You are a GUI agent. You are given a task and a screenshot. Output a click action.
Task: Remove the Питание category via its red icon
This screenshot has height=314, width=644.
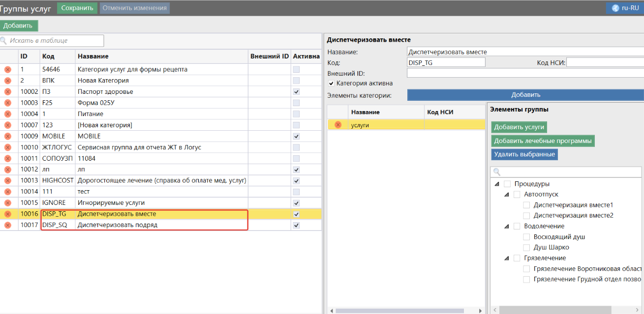tap(8, 114)
